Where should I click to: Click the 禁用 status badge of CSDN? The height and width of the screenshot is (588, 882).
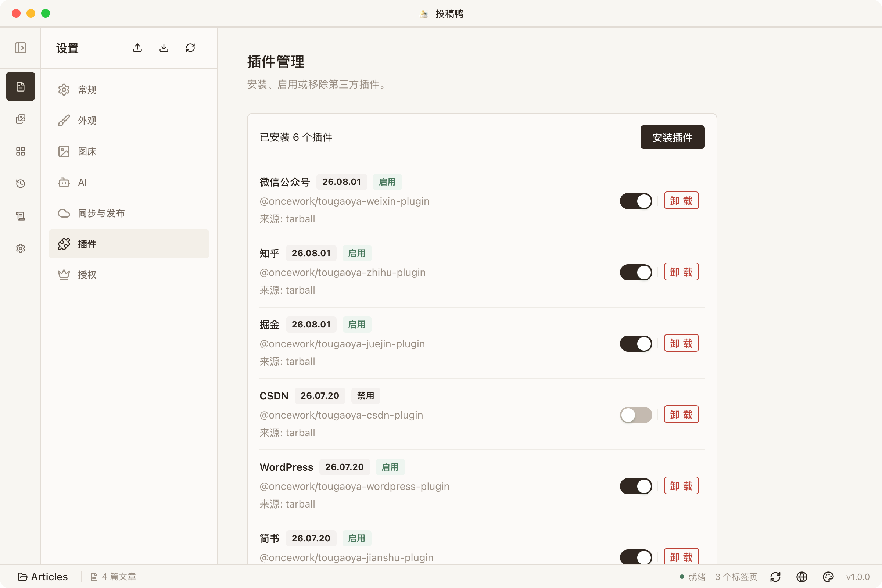366,396
